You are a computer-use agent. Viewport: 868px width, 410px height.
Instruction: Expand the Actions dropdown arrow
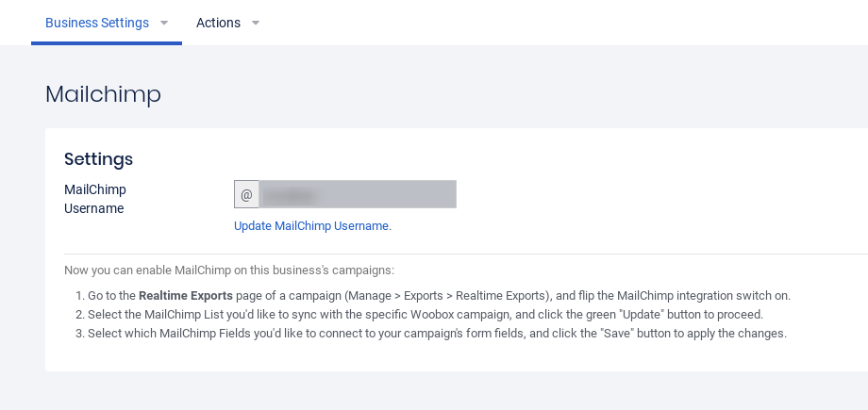click(256, 23)
